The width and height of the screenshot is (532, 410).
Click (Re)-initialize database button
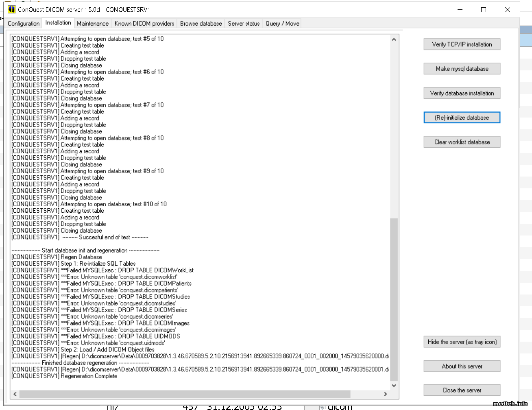[x=462, y=118]
